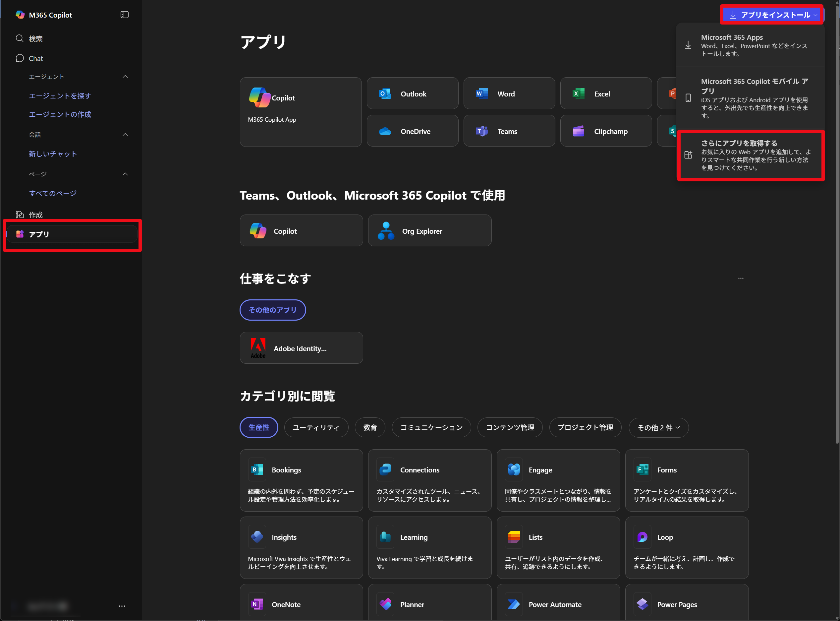The width and height of the screenshot is (840, 621).
Task: Expand the その他 2 件 category dropdown
Action: 658,427
